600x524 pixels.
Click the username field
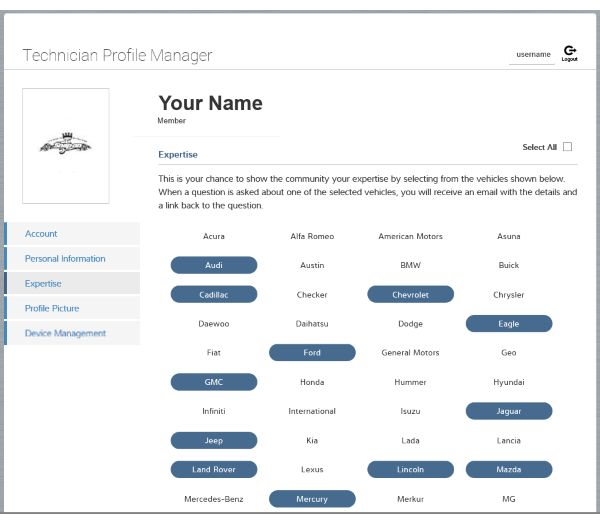click(532, 54)
